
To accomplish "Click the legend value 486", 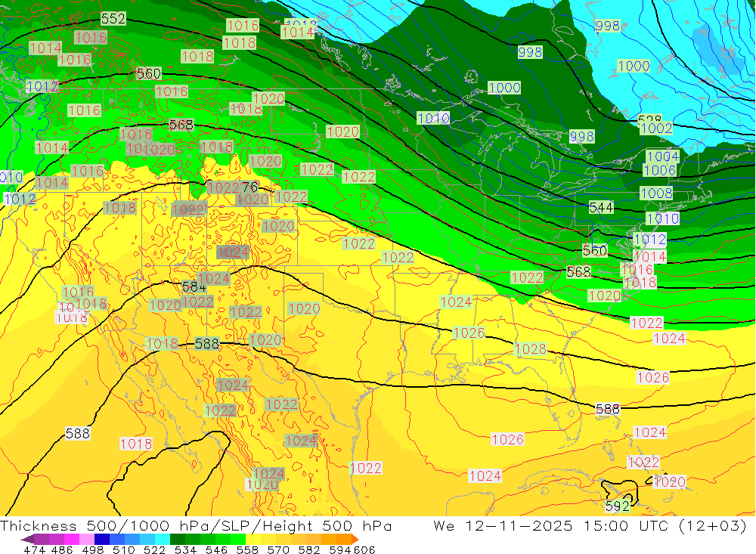I will tap(62, 549).
